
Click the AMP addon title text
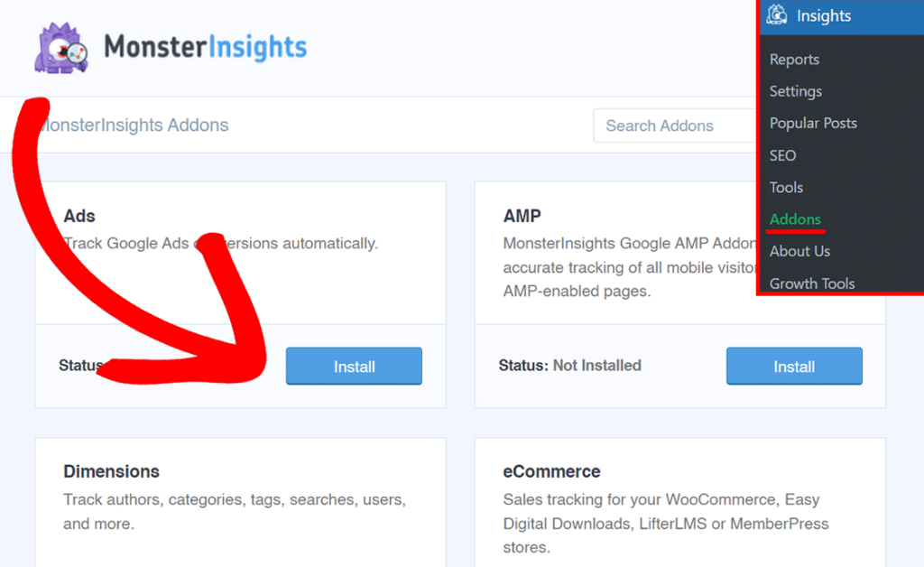[x=522, y=216]
